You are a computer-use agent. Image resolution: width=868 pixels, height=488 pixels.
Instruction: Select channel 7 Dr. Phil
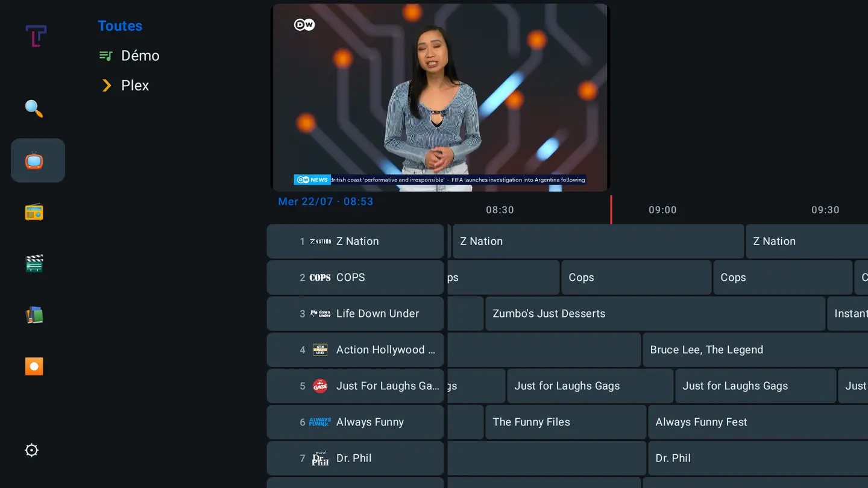(x=356, y=458)
